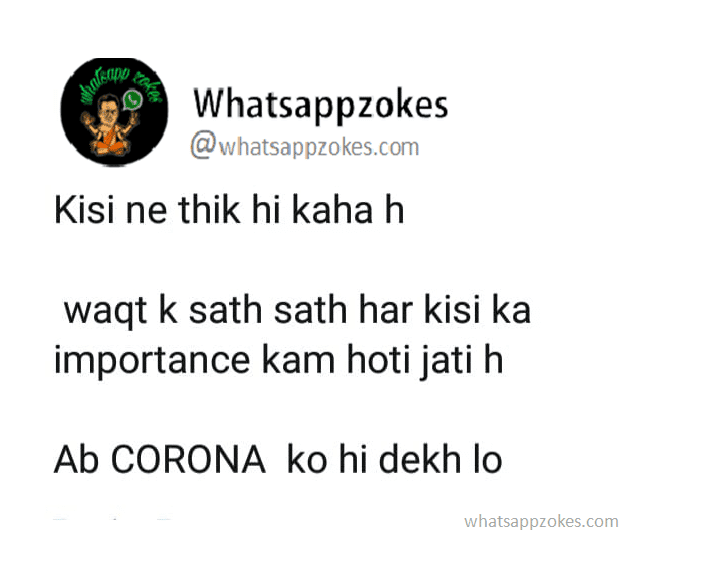Open the @whatsappzokes.com handle link

(x=305, y=145)
